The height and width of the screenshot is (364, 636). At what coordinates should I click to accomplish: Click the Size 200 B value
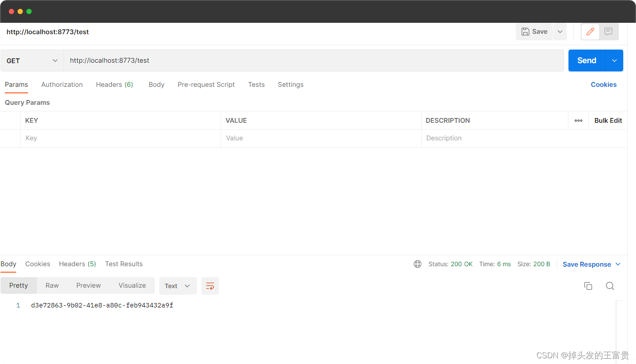click(542, 264)
